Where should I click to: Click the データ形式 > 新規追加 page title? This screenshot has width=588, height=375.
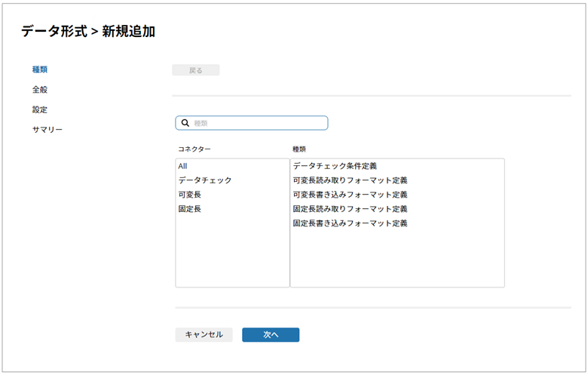point(88,32)
